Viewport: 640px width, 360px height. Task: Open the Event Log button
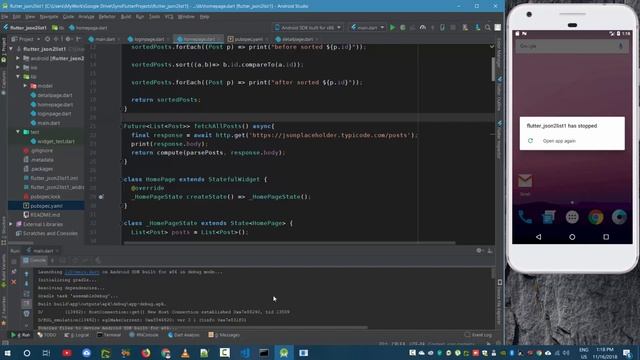pos(478,335)
